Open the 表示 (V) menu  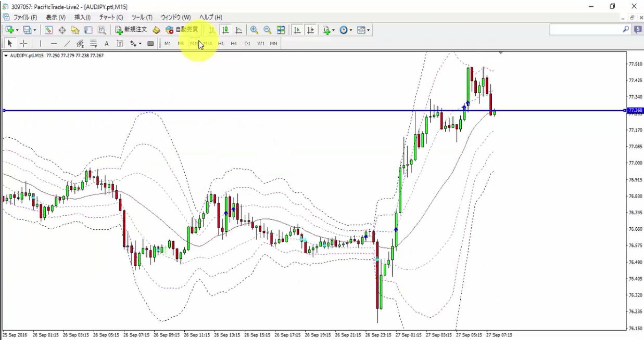pos(56,18)
